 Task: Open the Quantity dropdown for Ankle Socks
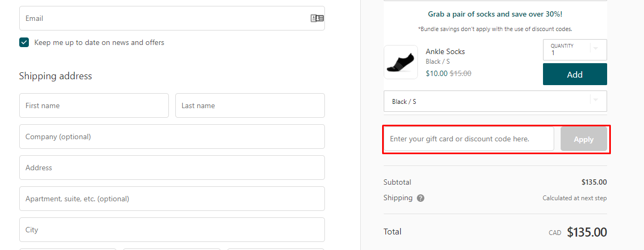pos(575,49)
